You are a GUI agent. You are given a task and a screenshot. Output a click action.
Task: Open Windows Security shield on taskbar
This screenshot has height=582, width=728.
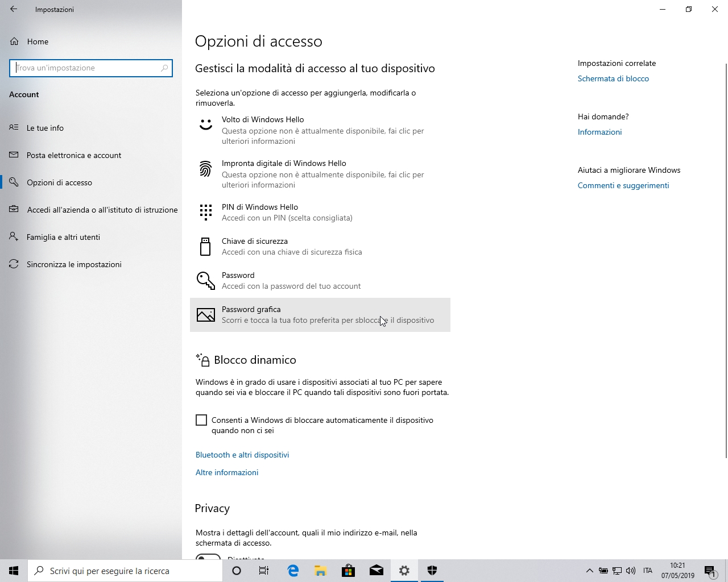point(432,571)
